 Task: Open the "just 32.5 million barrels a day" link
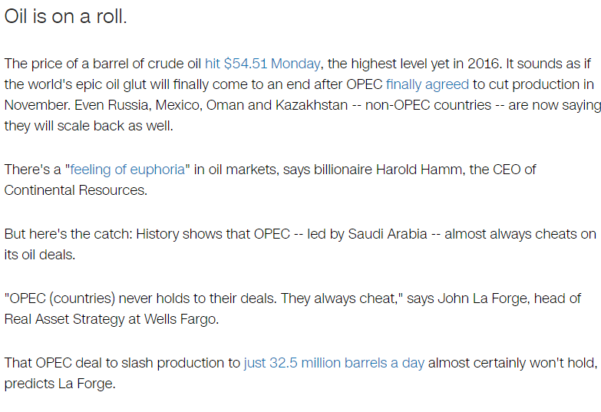(x=333, y=363)
